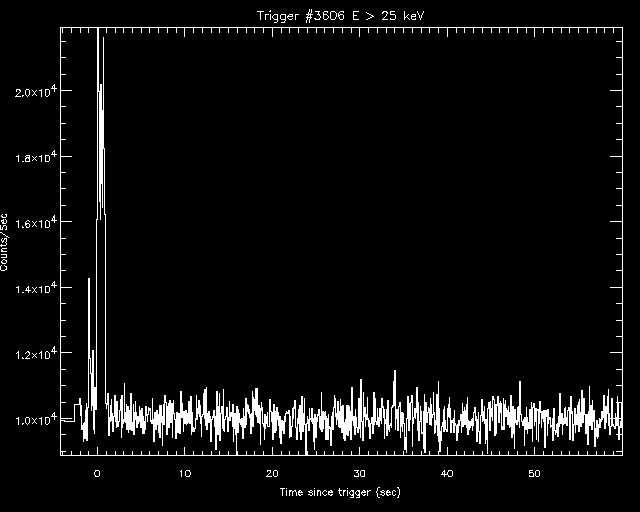Viewport: 640px width, 512px height.
Task: Click the plot title "Trigger #3606 E > 25 keV"
Action: click(x=341, y=16)
